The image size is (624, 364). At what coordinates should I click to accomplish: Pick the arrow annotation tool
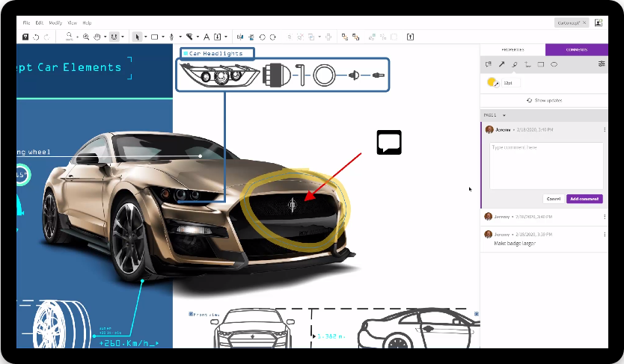coord(501,64)
